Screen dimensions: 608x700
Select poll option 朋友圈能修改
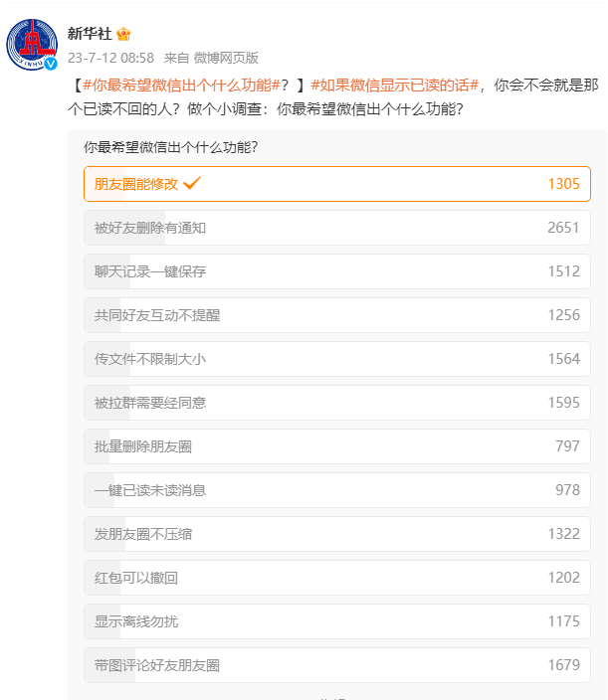(337, 184)
